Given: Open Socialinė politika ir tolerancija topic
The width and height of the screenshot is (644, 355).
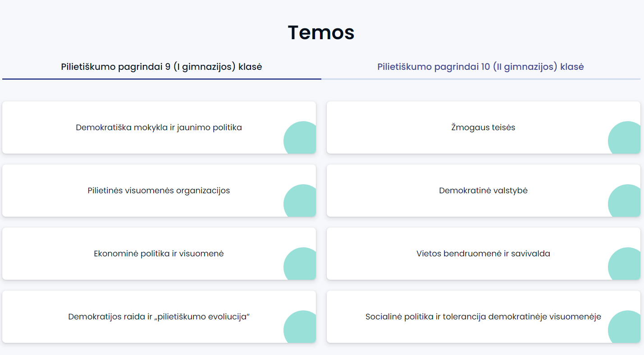Looking at the screenshot, I should coord(484,317).
